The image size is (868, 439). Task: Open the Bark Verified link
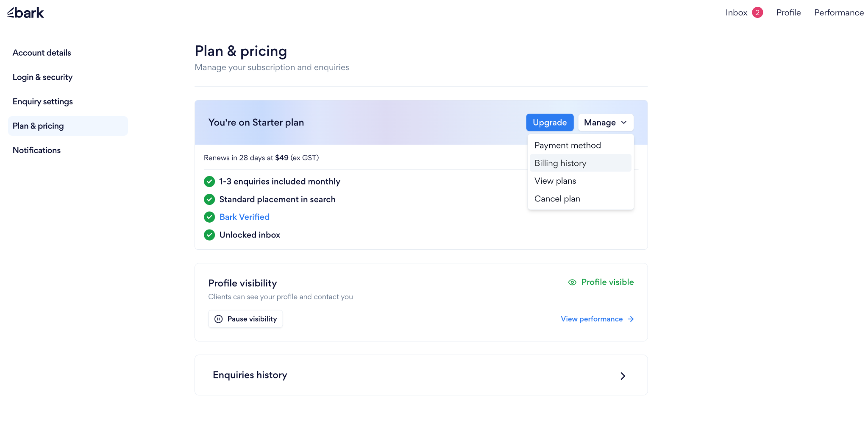[245, 217]
